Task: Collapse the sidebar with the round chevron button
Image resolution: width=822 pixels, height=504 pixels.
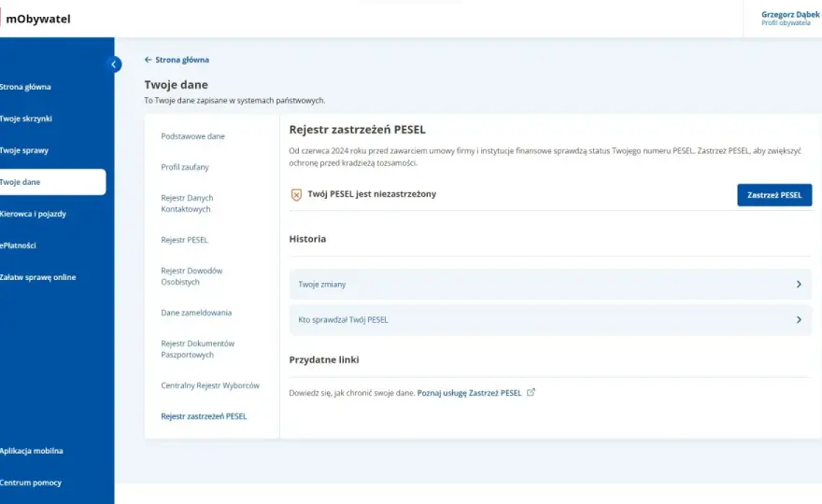Action: pos(114,64)
